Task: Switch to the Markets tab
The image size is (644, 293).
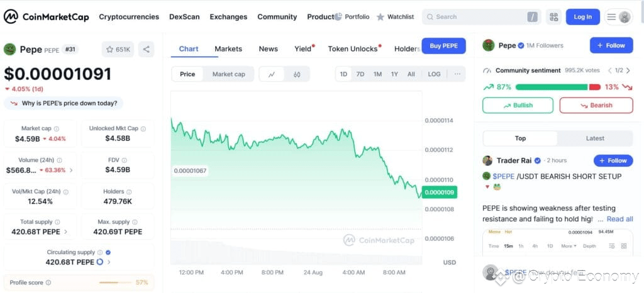Action: (x=228, y=49)
